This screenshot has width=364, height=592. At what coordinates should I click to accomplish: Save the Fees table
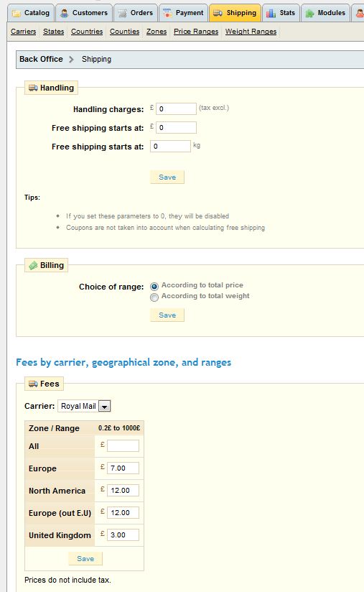[x=85, y=558]
